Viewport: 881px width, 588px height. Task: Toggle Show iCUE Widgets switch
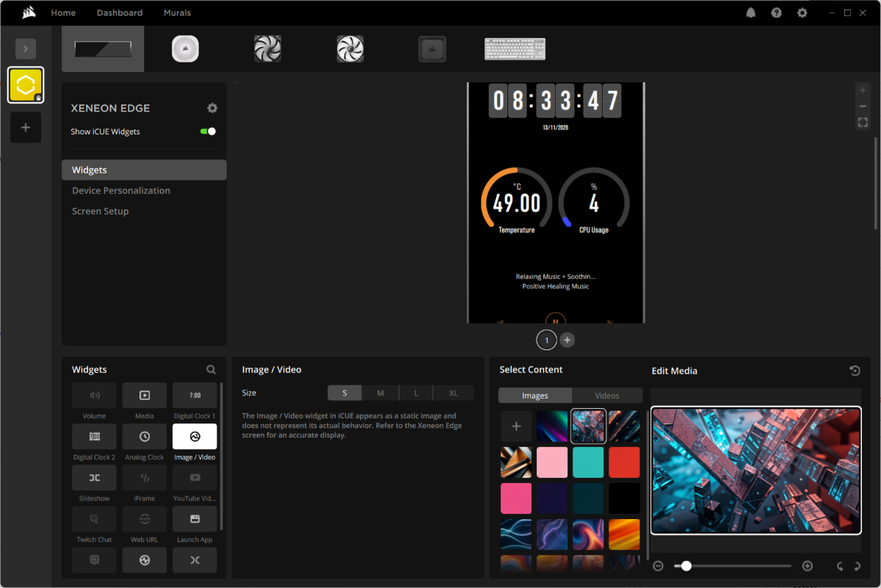208,131
